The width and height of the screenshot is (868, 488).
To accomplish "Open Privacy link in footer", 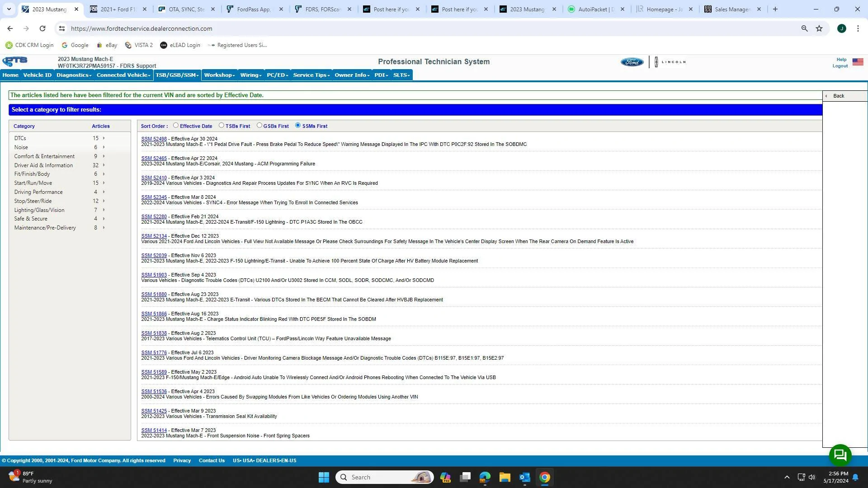I will [182, 461].
